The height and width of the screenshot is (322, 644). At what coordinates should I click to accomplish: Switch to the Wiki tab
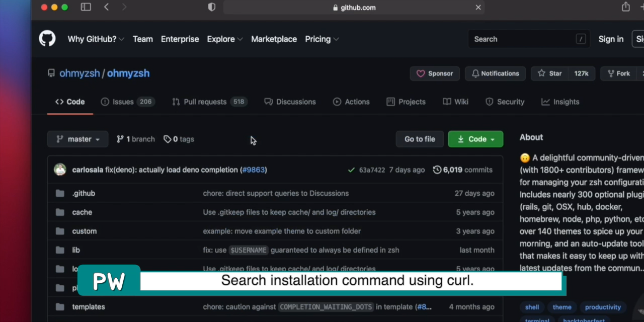click(455, 102)
